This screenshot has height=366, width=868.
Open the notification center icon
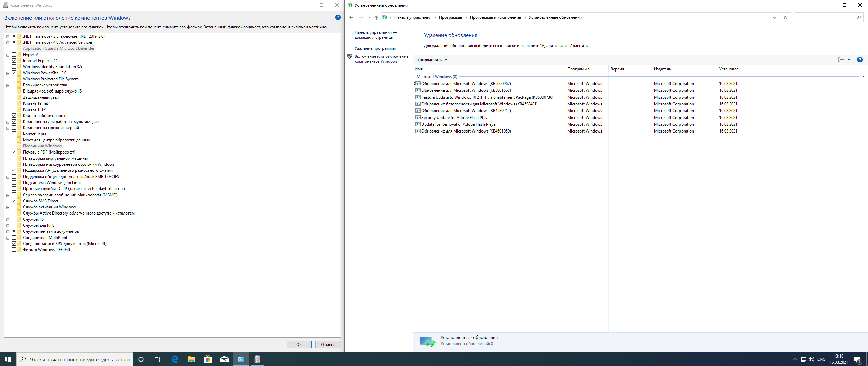[857, 359]
